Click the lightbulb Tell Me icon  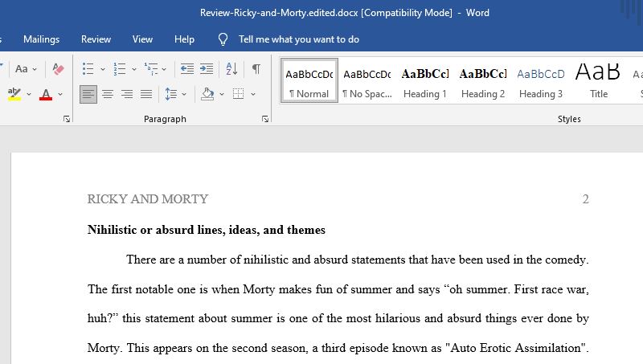point(223,39)
